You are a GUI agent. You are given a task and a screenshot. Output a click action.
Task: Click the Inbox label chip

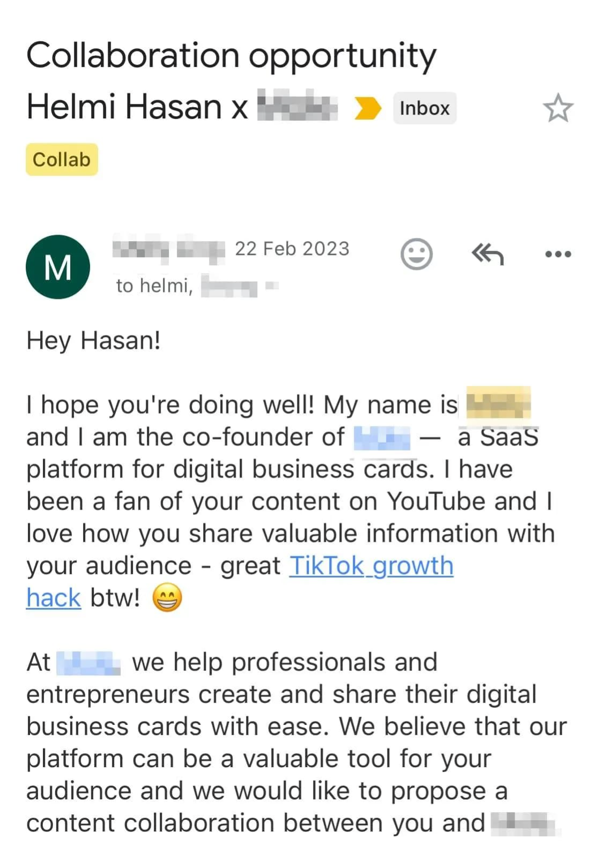point(425,108)
